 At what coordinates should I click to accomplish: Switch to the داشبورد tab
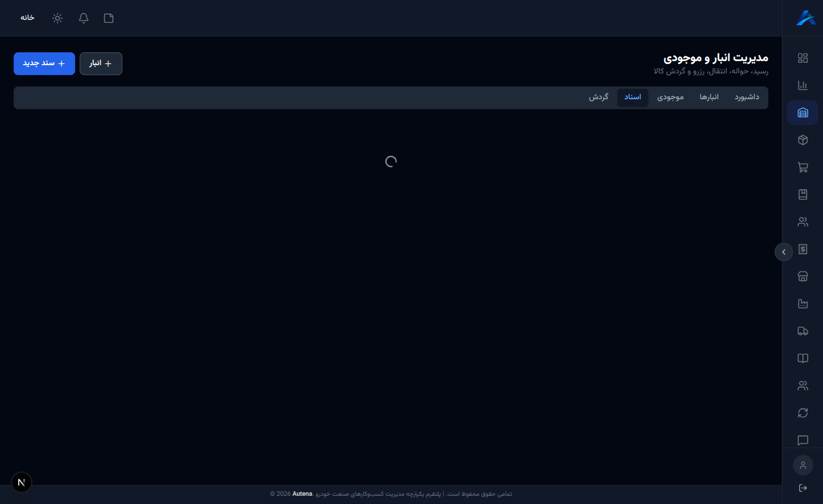pyautogui.click(x=747, y=98)
